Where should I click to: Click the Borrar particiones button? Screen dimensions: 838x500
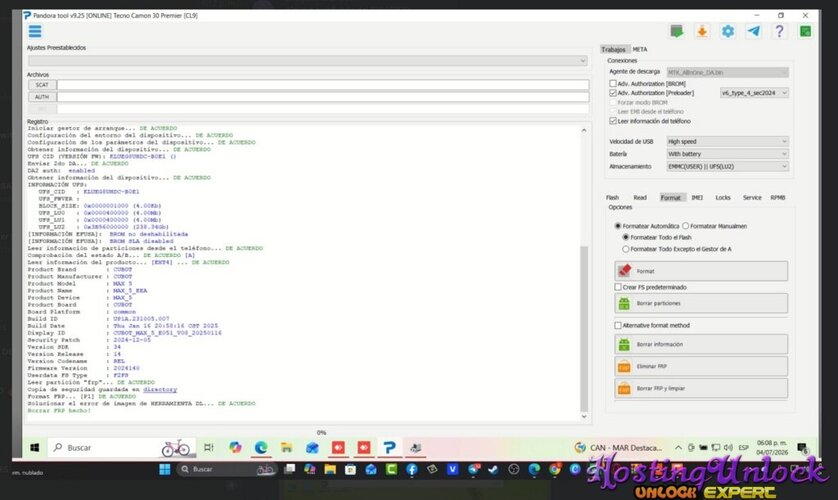click(x=701, y=303)
